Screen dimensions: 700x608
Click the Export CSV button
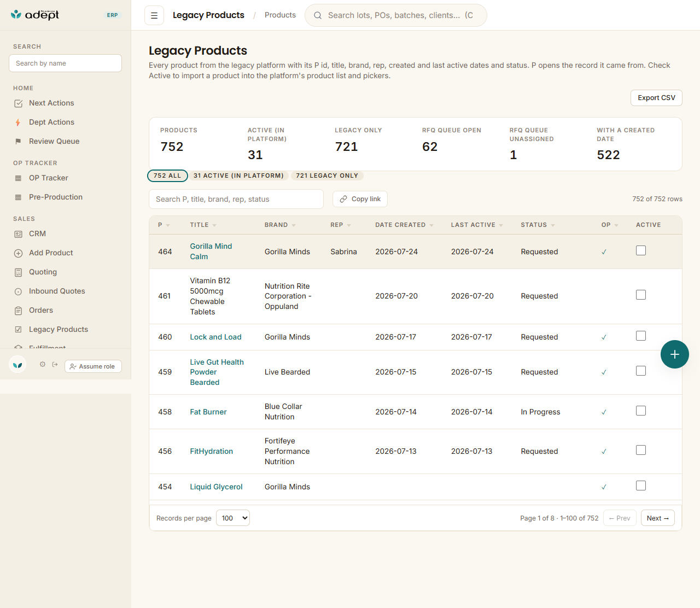656,98
